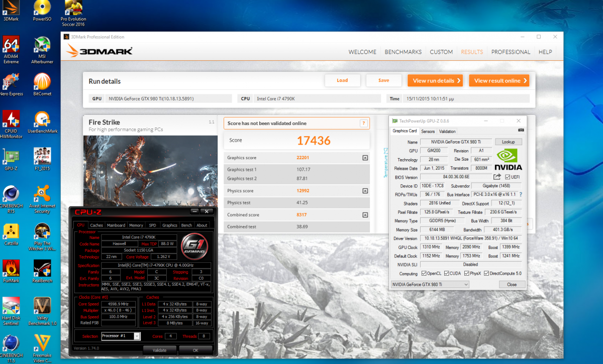Viewport: 603px width, 364px height.
Task: Toggle OpenCL checkbox in GPU-Z
Action: [424, 274]
